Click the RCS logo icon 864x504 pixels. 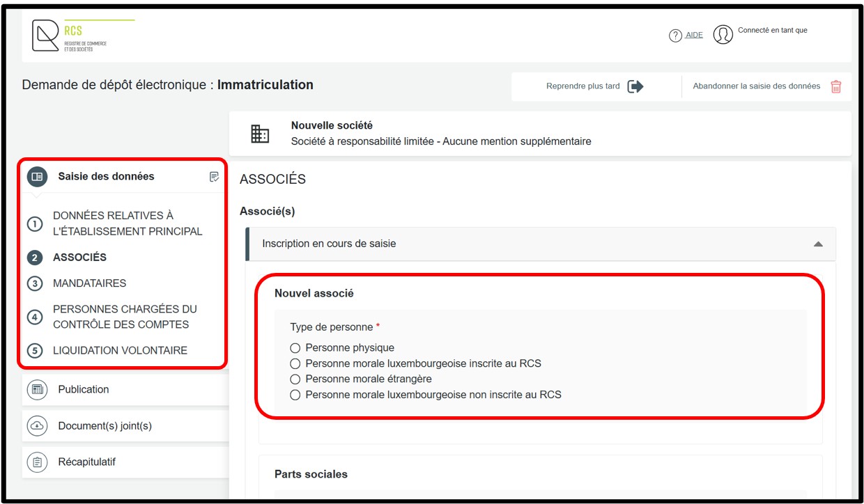(x=46, y=36)
